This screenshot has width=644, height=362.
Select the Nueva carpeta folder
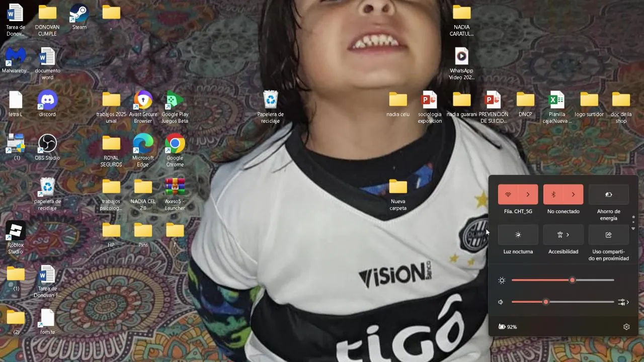click(398, 195)
